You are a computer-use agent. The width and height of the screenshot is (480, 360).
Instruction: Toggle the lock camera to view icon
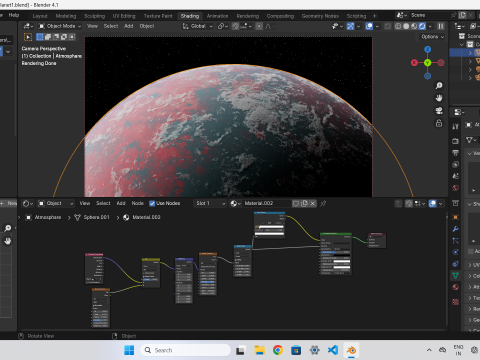[x=439, y=123]
